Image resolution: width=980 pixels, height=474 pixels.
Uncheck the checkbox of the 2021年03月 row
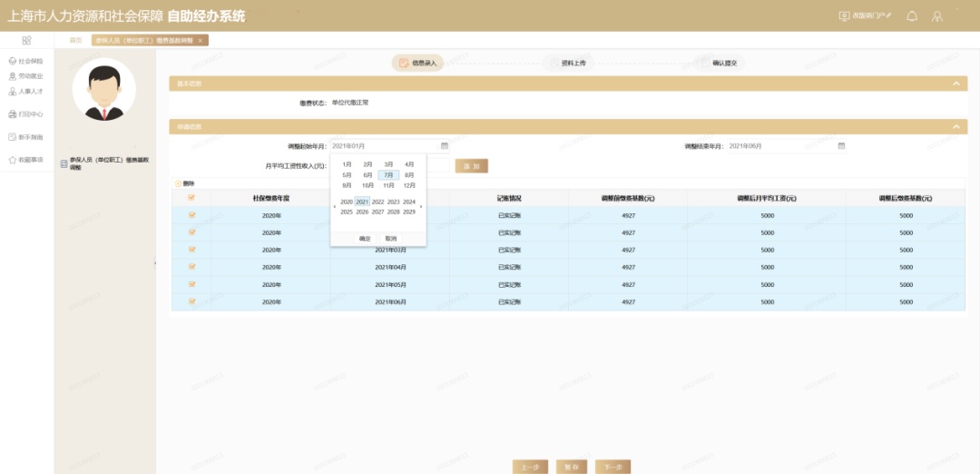click(x=191, y=250)
